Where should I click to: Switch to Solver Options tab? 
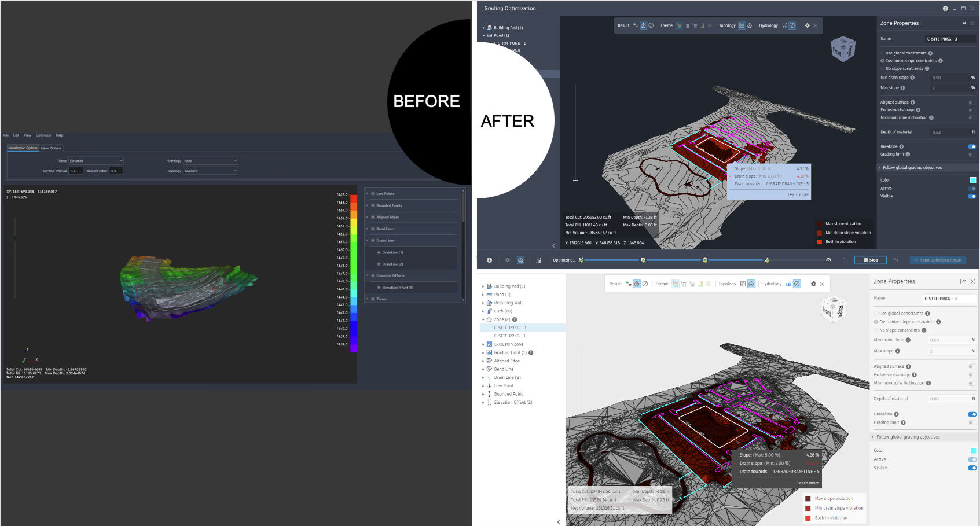[51, 148]
